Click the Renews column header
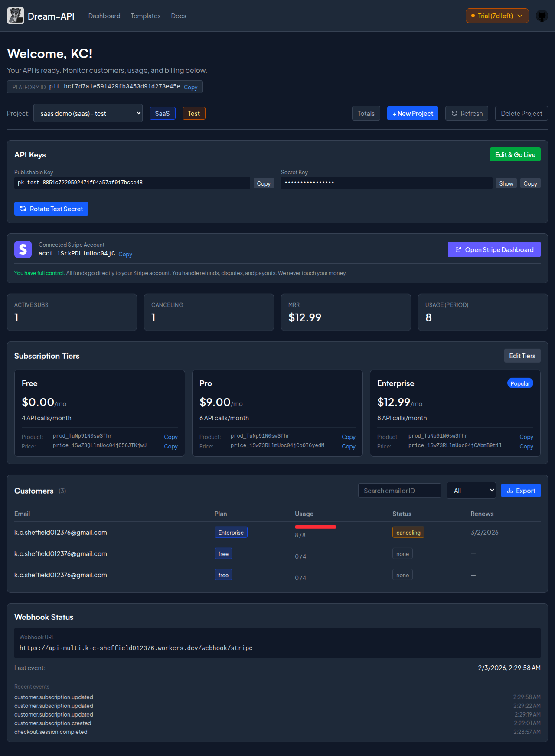Screen dimensions: 555x756 click(482, 514)
